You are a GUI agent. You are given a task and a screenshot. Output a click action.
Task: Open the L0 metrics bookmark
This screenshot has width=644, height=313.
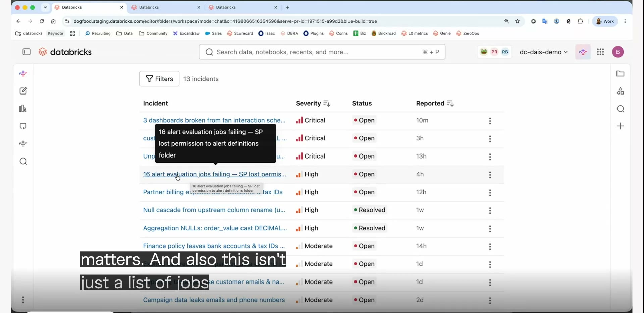[x=415, y=34]
